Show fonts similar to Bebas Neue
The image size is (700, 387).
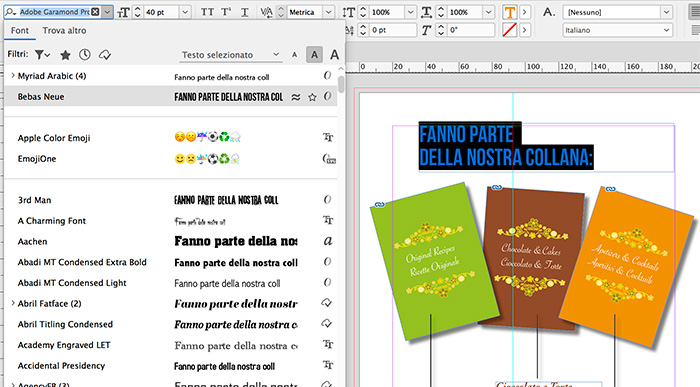[296, 97]
